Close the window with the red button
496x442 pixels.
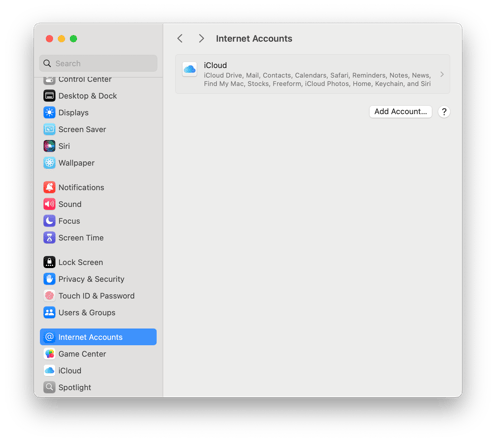coord(49,39)
